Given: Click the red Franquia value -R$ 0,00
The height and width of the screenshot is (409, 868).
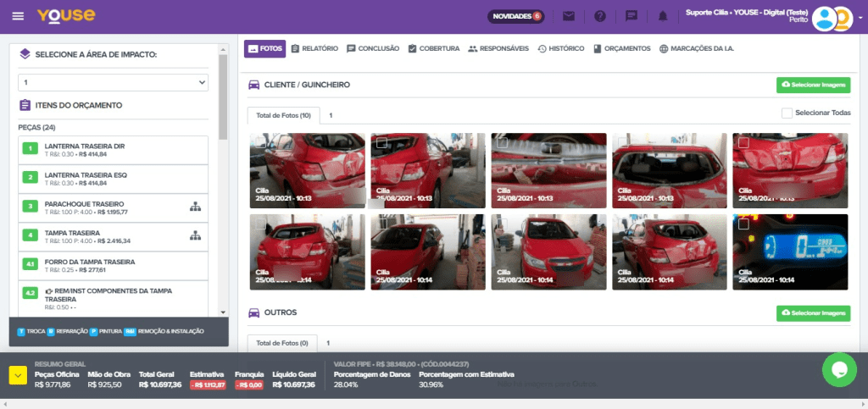Looking at the screenshot, I should coord(249,384).
